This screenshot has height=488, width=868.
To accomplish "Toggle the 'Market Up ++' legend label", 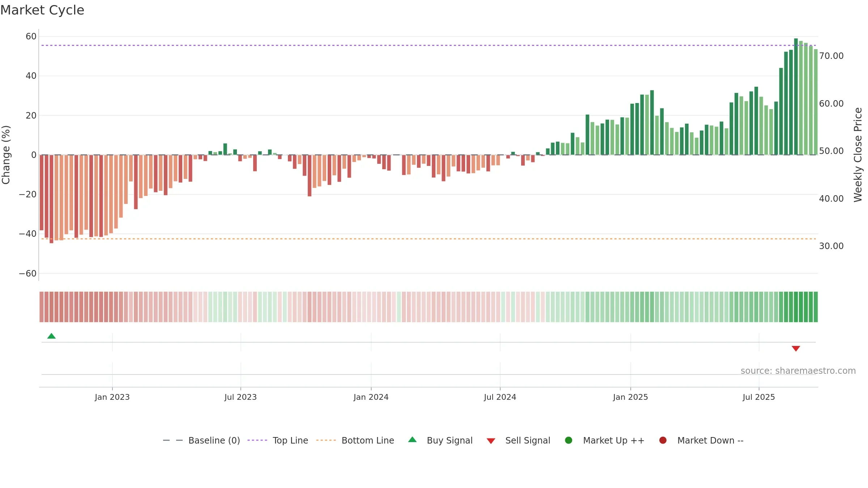I will [614, 441].
